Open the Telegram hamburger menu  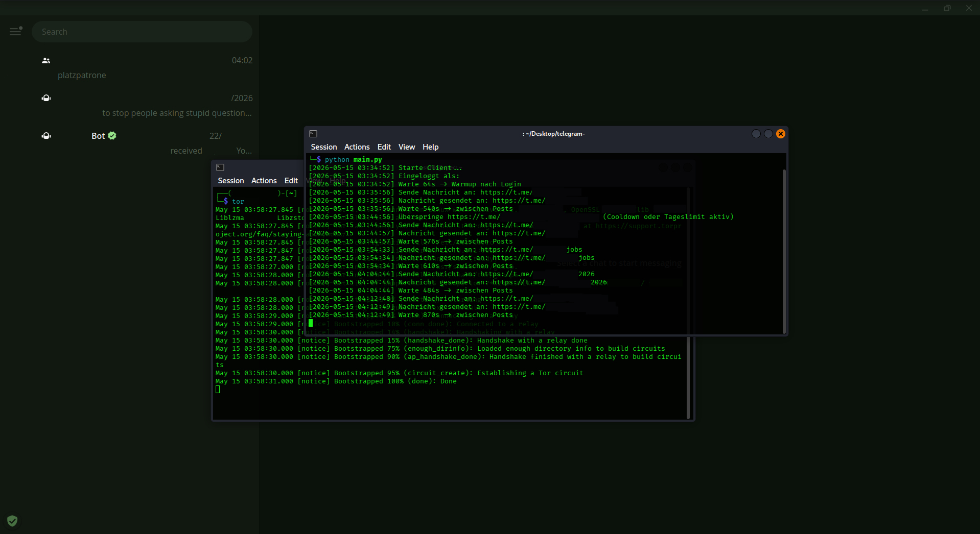pos(16,32)
